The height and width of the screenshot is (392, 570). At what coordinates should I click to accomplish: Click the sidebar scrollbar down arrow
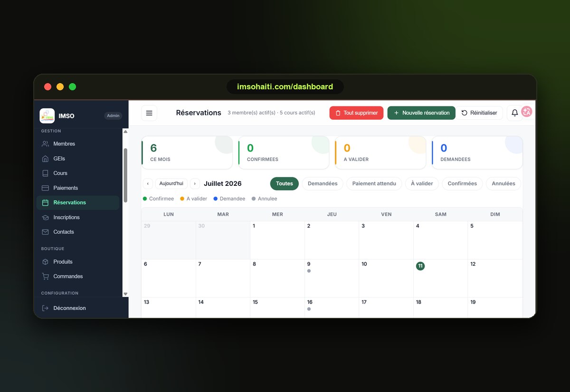[x=125, y=294]
